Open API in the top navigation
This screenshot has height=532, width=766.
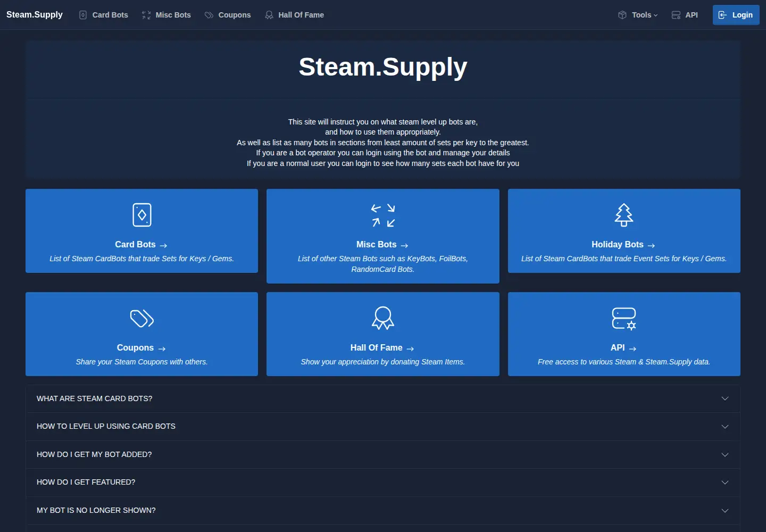pos(685,15)
